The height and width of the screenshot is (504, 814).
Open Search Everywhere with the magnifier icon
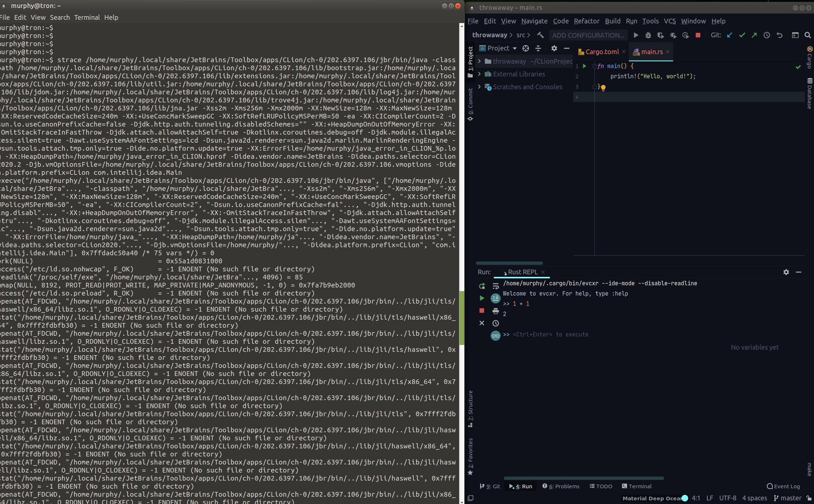coord(808,35)
